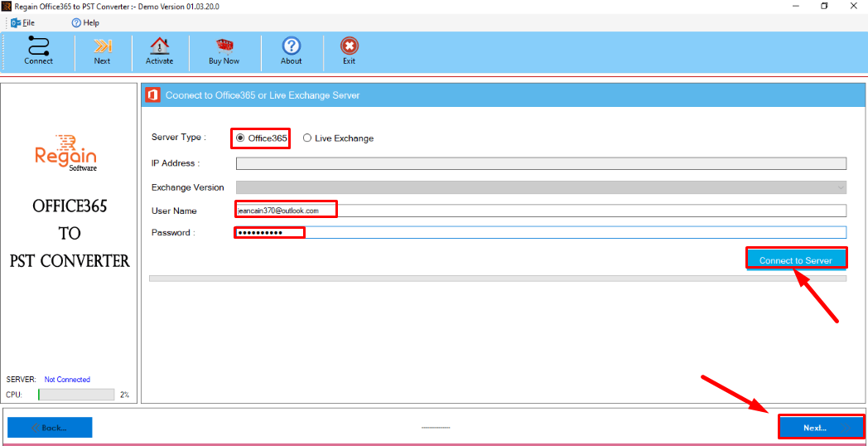Click the Server Type label

click(x=178, y=138)
